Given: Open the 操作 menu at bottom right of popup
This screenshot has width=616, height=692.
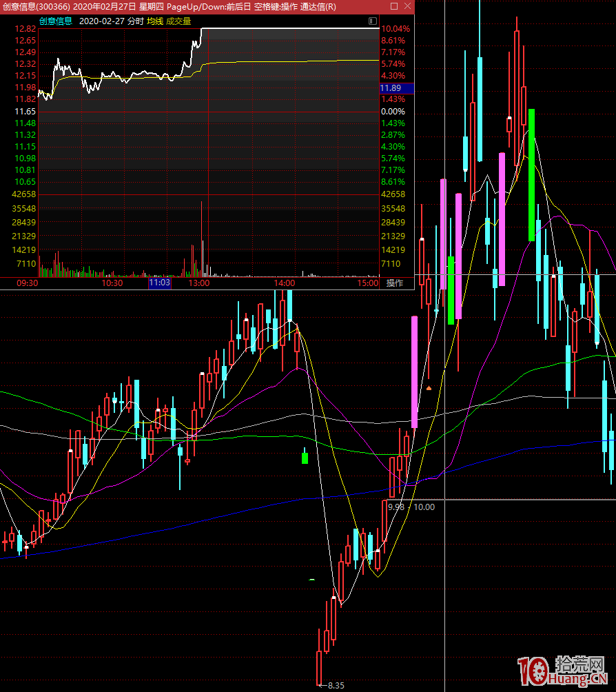Looking at the screenshot, I should 394,283.
